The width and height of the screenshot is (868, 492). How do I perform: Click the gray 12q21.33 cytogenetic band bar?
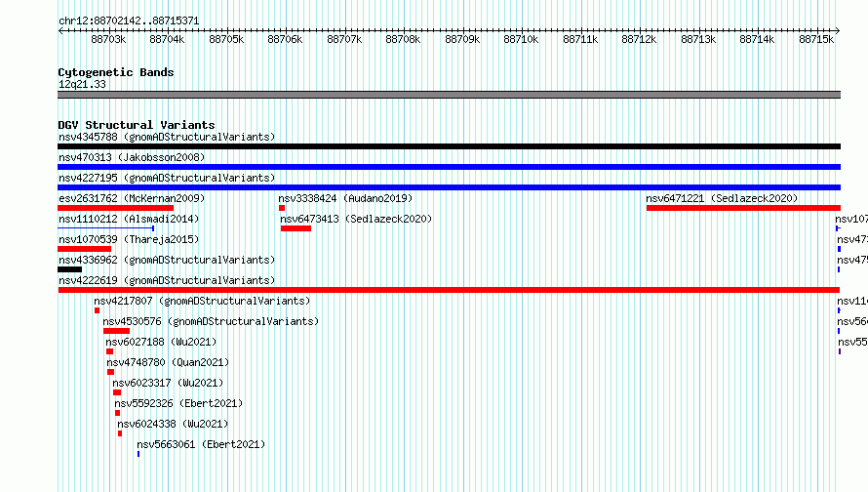coord(449,95)
